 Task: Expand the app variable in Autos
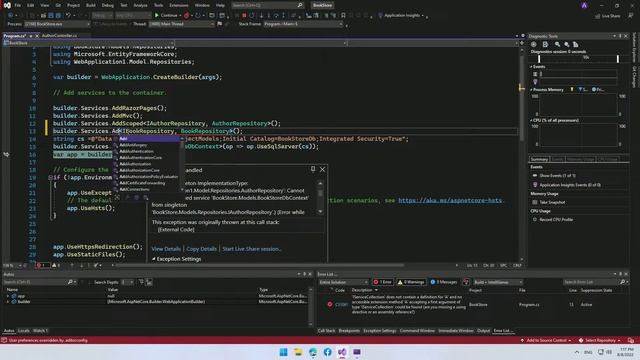pos(8,296)
